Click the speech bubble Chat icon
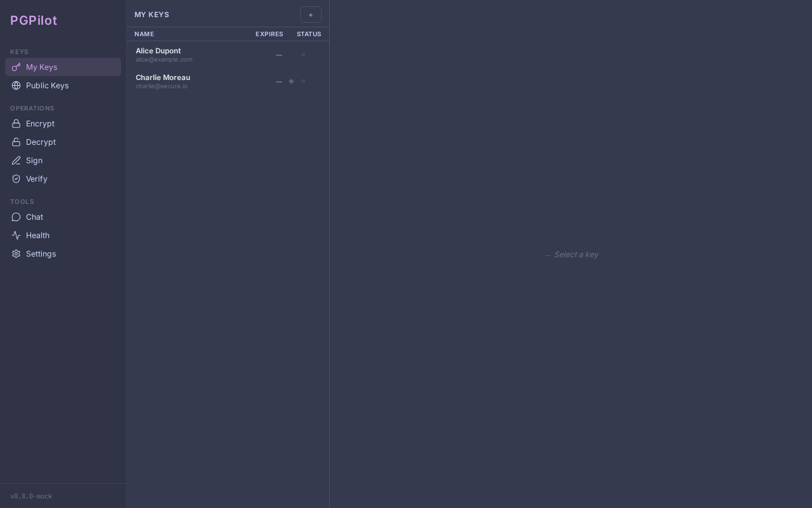The image size is (812, 508). (16, 217)
